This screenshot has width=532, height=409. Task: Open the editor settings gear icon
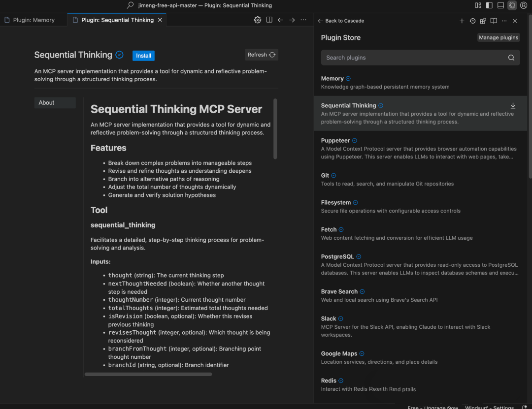(x=258, y=20)
